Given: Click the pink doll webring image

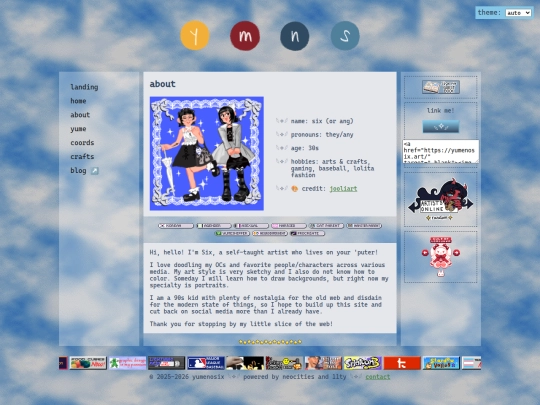Looking at the screenshot, I should click(x=440, y=256).
